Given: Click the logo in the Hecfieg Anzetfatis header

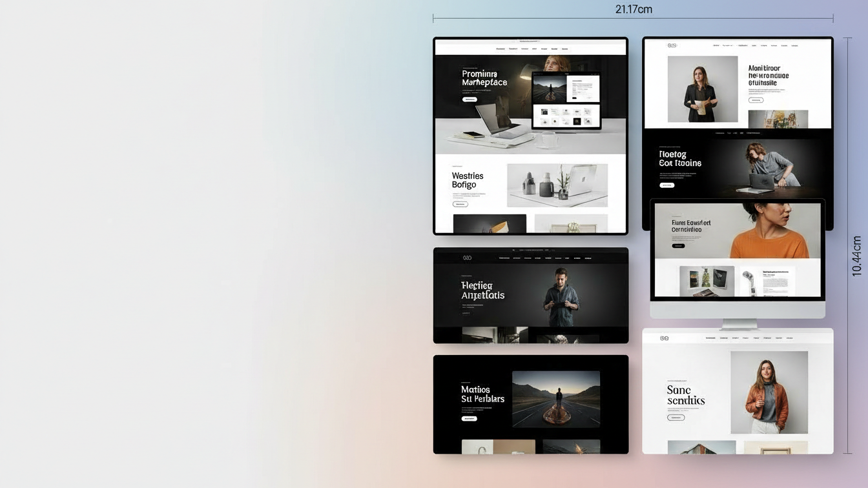Looking at the screenshot, I should tap(467, 258).
